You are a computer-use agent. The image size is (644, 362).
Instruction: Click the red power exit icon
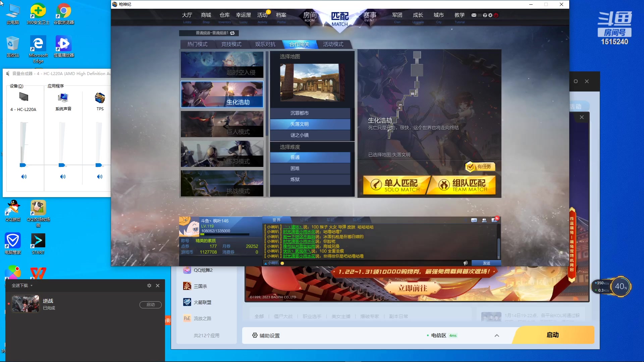pyautogui.click(x=496, y=15)
